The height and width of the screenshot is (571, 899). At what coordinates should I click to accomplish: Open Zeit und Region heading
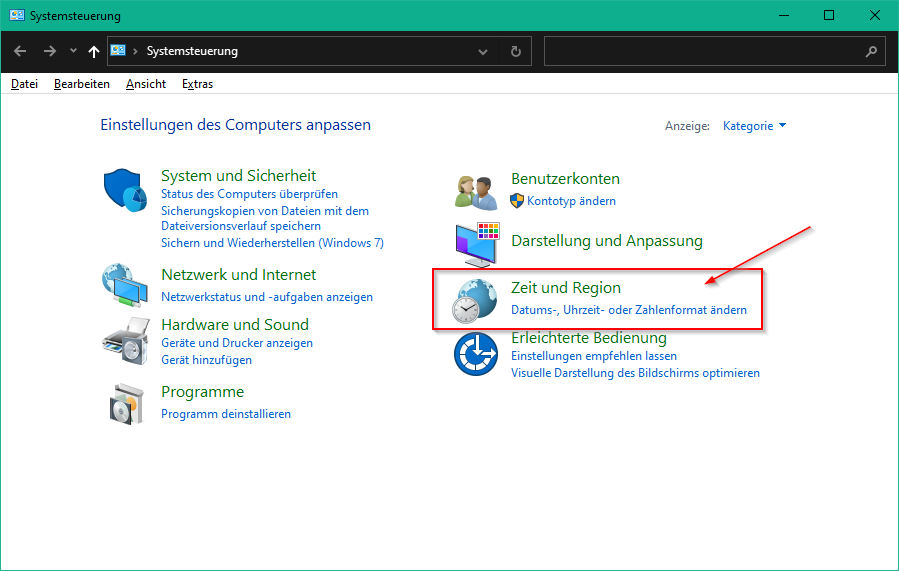pyautogui.click(x=566, y=288)
